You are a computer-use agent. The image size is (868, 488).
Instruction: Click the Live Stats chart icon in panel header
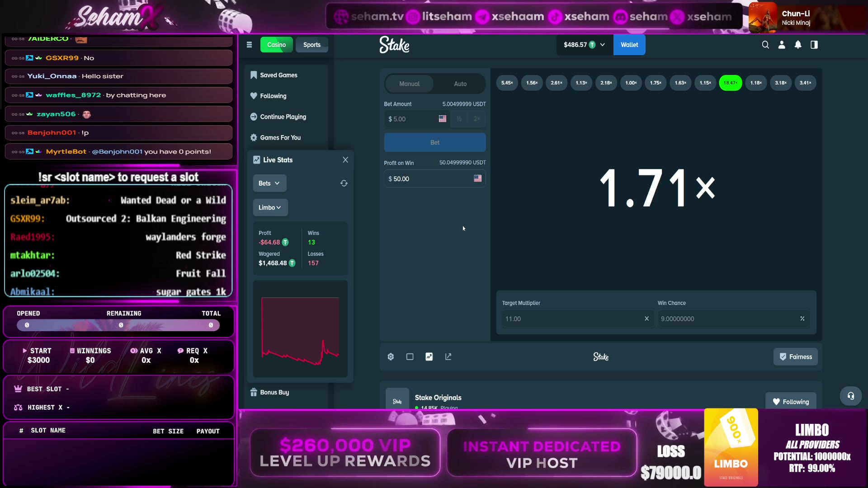coord(256,160)
